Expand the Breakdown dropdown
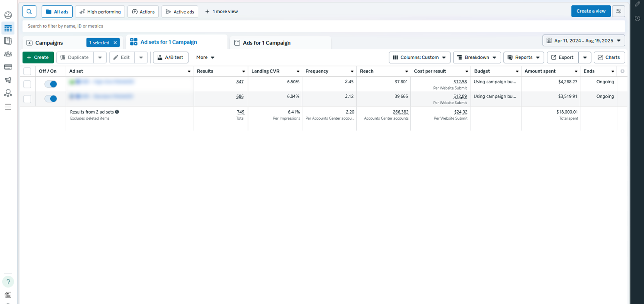Image resolution: width=644 pixels, height=304 pixels. pos(477,57)
